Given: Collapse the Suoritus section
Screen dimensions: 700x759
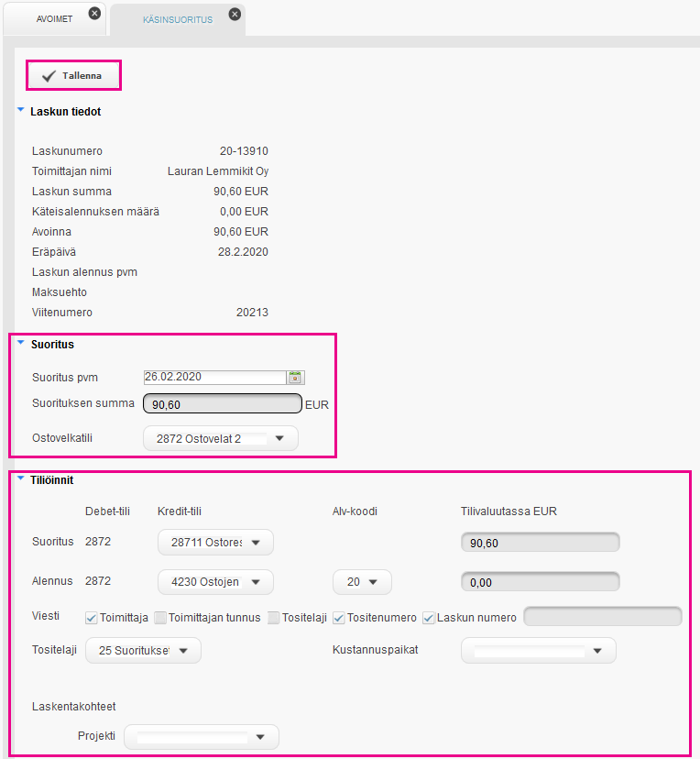Looking at the screenshot, I should point(21,344).
